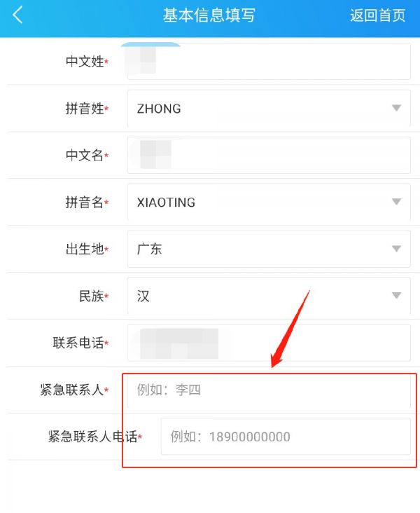Open the 出生地 dropdown arrow

coord(396,249)
